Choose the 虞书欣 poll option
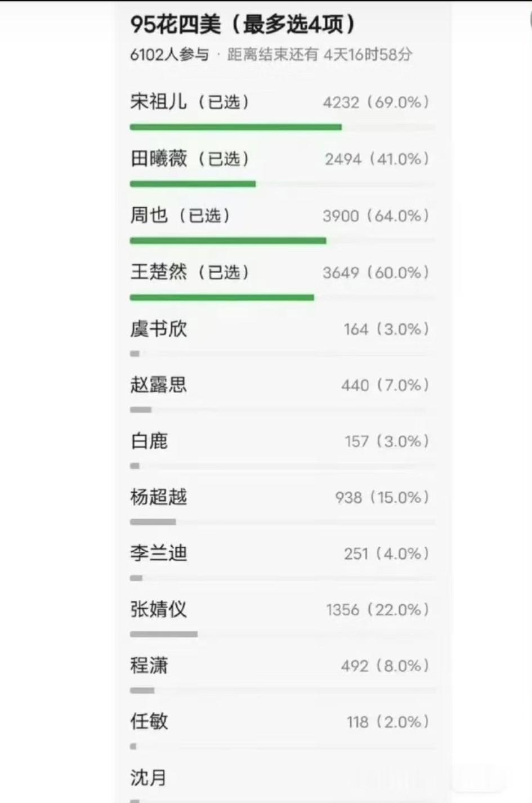Screen dimensions: 532x803 (x=281, y=337)
